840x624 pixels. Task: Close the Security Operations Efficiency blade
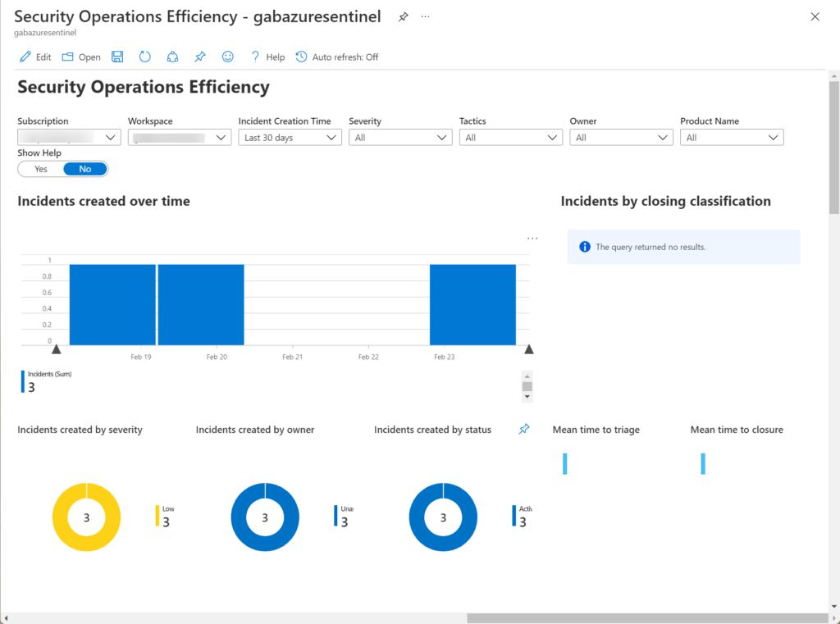pos(815,16)
